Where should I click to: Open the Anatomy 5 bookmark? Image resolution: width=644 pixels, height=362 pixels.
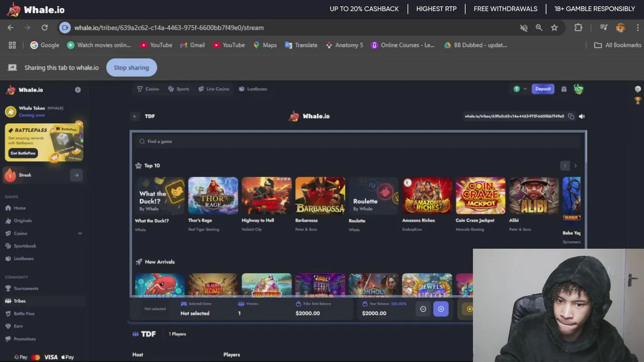click(344, 45)
